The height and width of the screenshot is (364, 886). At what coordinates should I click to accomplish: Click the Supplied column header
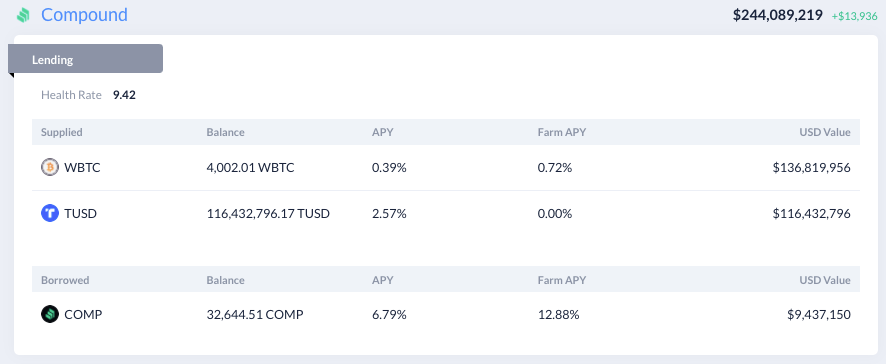62,132
